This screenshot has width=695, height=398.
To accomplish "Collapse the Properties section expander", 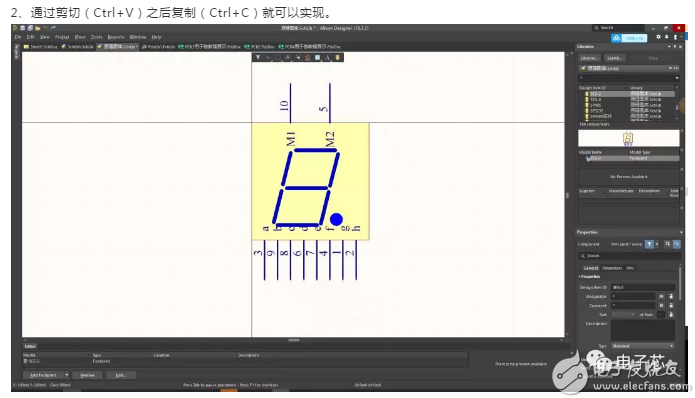I will pos(579,277).
